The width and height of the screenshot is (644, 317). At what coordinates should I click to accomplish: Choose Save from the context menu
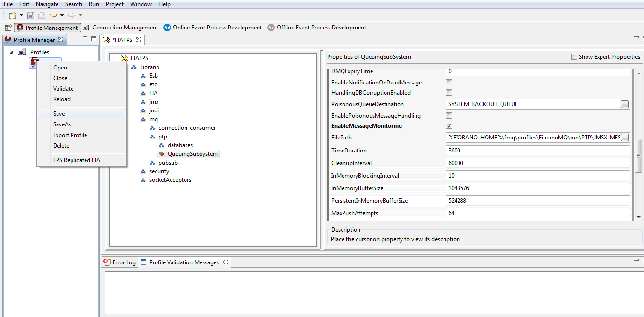tap(59, 114)
